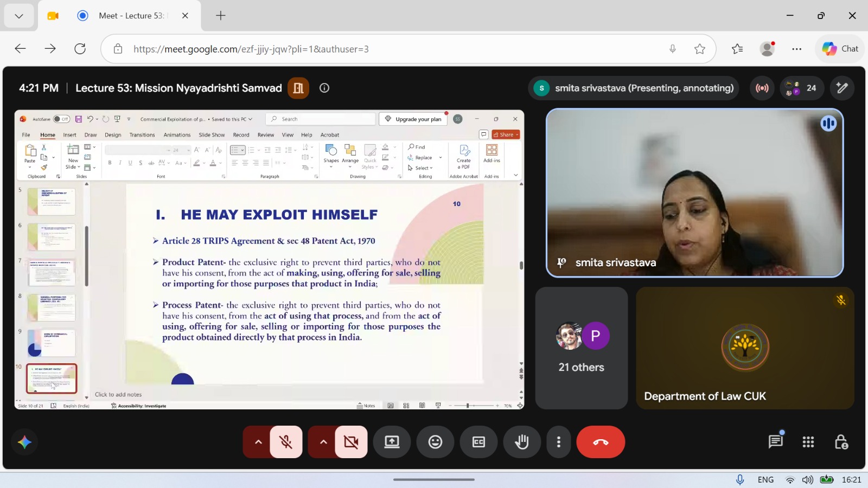The height and width of the screenshot is (488, 868).
Task: Click the present screen button
Action: coord(392,442)
